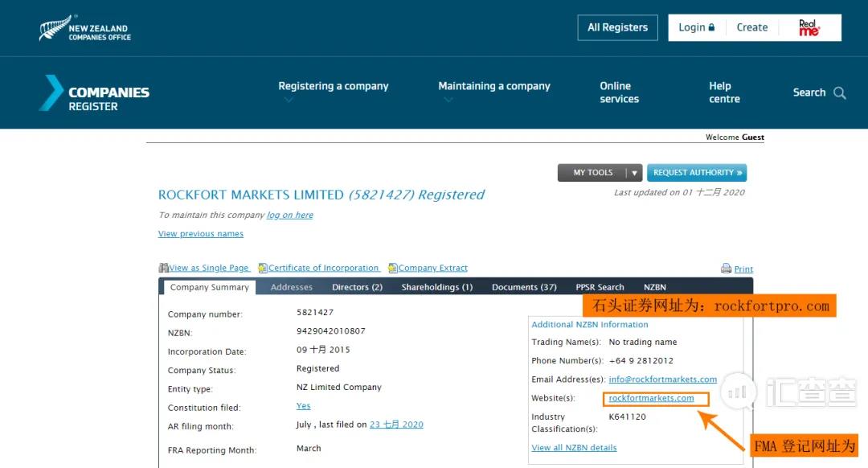Click REQUEST AUTHORITY button
Viewport: 868px width, 468px height.
(696, 173)
